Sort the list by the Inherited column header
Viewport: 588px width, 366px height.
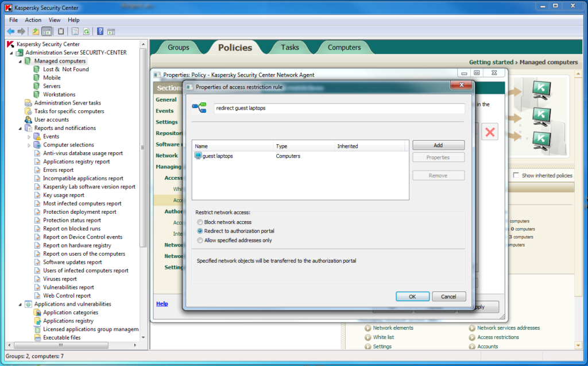point(369,146)
